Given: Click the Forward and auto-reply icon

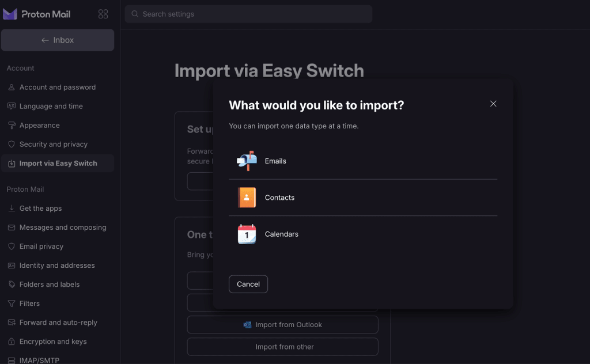Looking at the screenshot, I should [x=12, y=323].
